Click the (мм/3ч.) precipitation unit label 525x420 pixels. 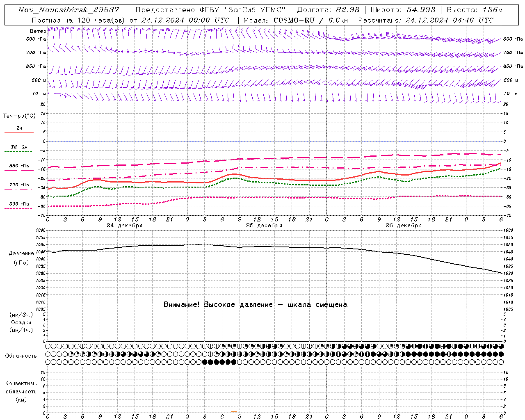click(x=21, y=315)
